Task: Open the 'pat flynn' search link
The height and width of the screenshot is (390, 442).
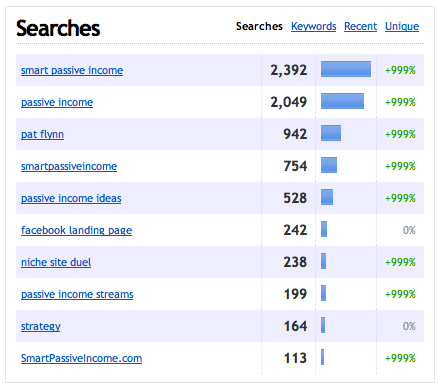Action: (42, 134)
